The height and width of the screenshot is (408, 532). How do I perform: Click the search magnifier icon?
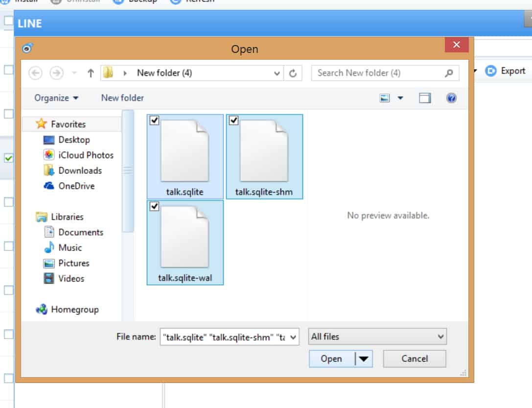(x=449, y=73)
